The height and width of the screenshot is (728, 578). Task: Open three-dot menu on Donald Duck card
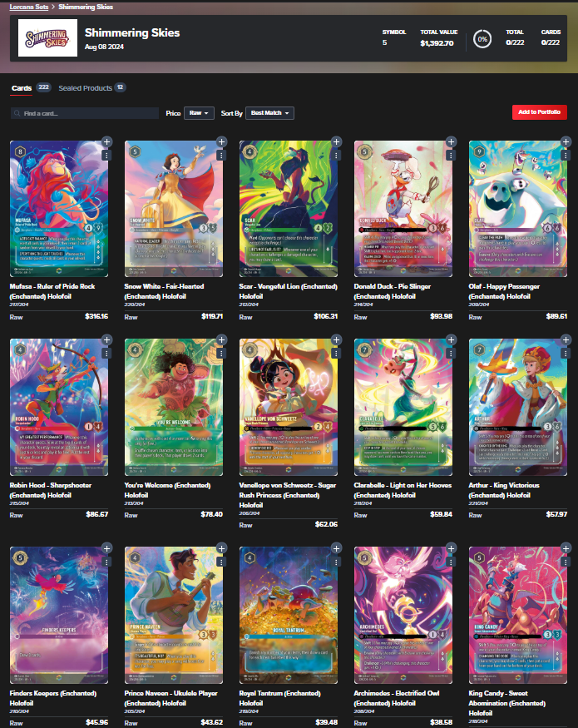[450, 156]
